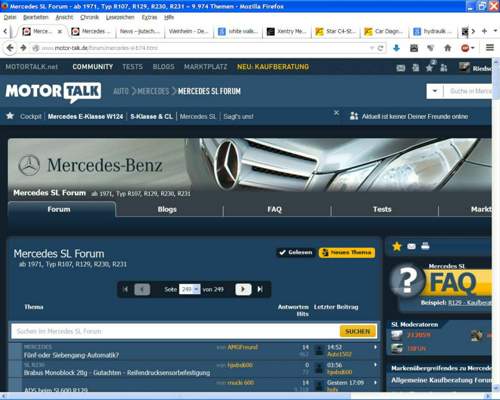The width and height of the screenshot is (500, 400).
Task: Open the Extras menu
Action: [x=149, y=17]
